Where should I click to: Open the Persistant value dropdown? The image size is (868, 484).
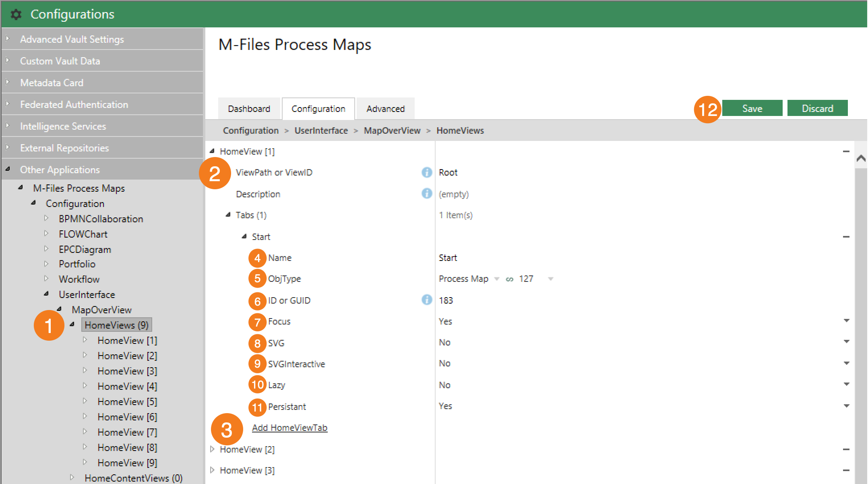(846, 406)
